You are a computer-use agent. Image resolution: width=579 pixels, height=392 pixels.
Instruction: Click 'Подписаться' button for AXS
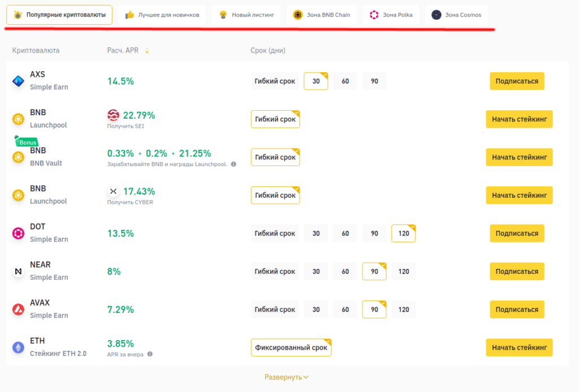[517, 81]
